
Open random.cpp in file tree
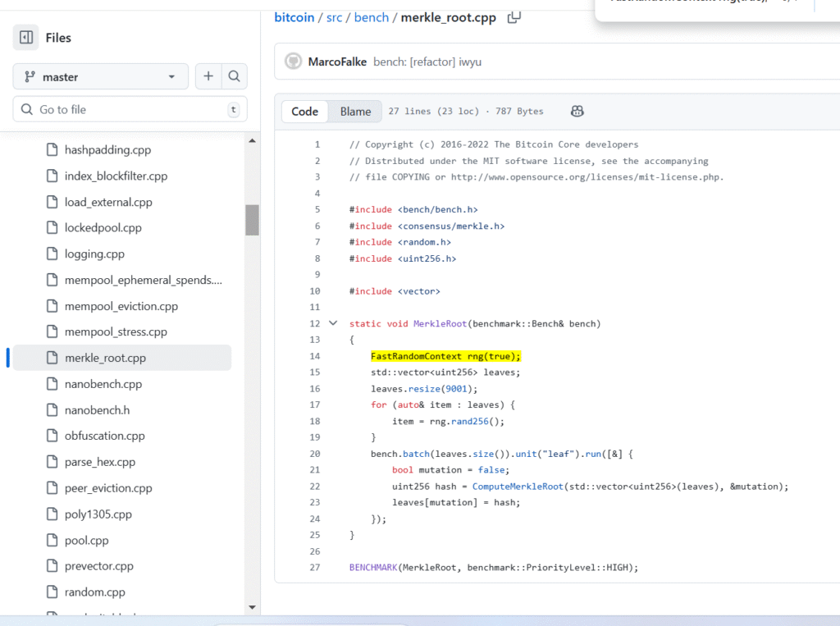pos(95,592)
